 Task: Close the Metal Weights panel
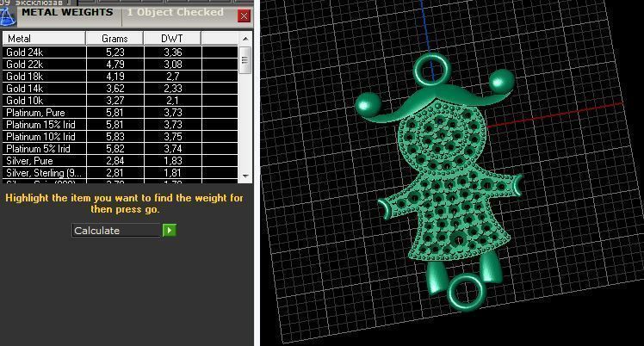244,15
